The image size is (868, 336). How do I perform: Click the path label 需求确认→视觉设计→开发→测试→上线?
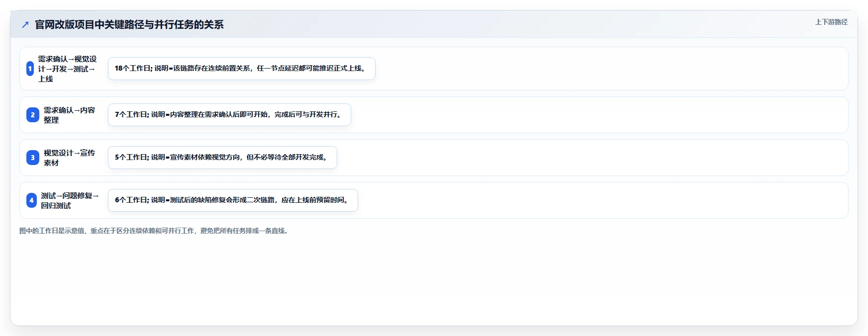click(68, 69)
